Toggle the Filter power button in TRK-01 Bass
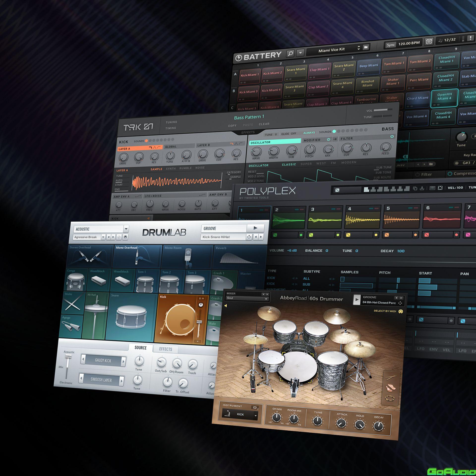Viewport: 476px width, 476px height. pyautogui.click(x=392, y=137)
